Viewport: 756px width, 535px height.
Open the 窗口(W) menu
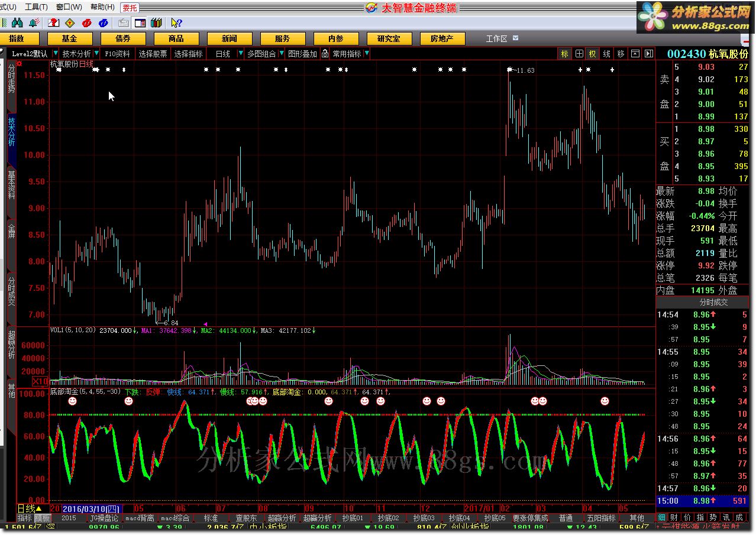click(x=69, y=7)
